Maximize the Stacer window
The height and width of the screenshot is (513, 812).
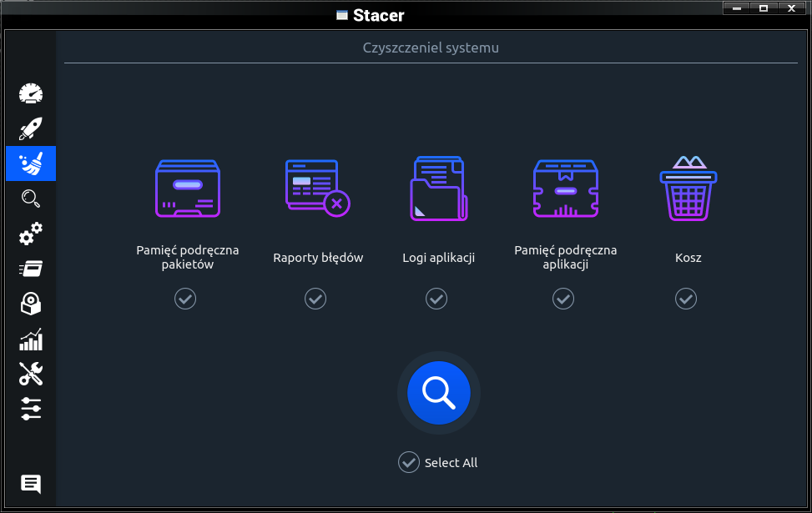pyautogui.click(x=764, y=8)
